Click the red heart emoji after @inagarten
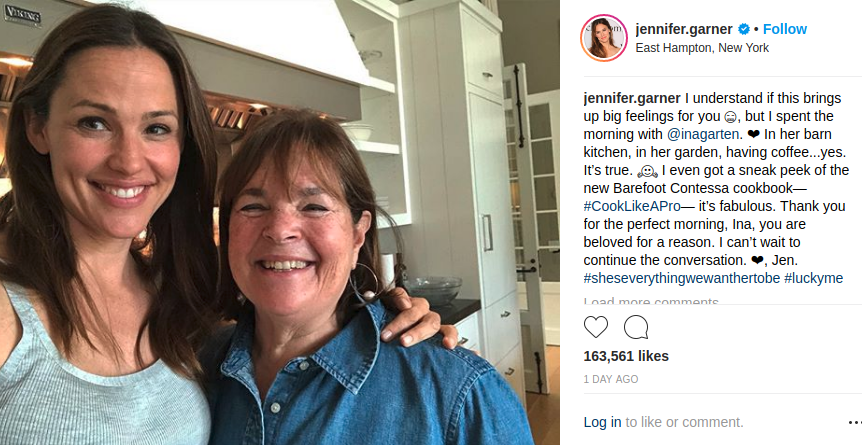This screenshot has height=445, width=862. pos(753,134)
